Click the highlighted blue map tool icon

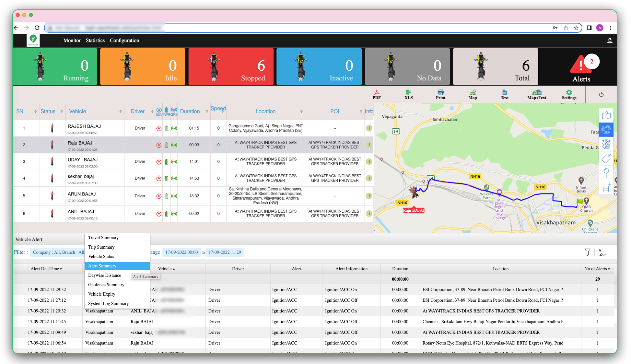pos(606,130)
